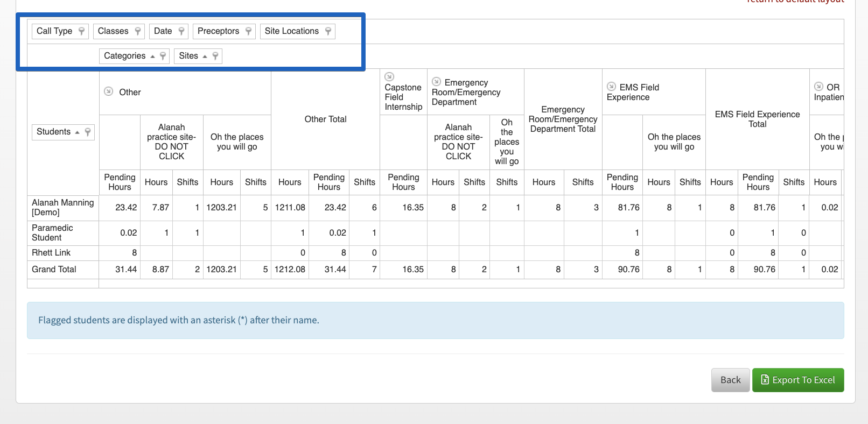Open the Date field filter pin
The width and height of the screenshot is (868, 424).
(x=181, y=31)
